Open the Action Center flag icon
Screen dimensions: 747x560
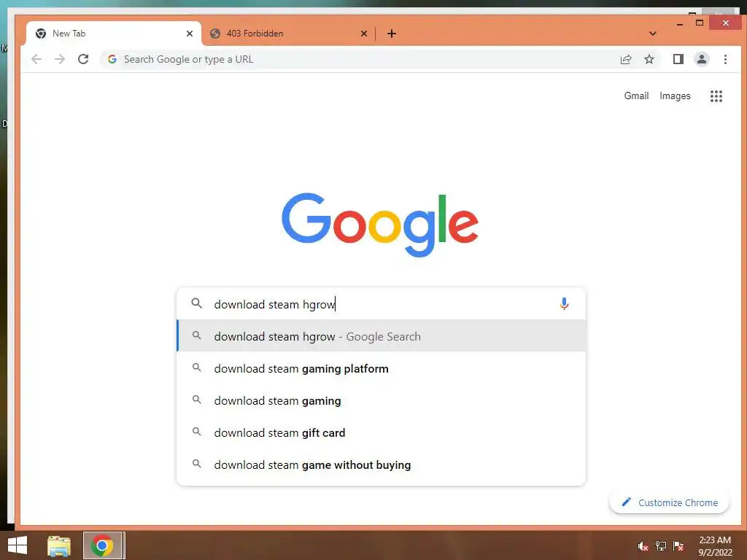[678, 546]
